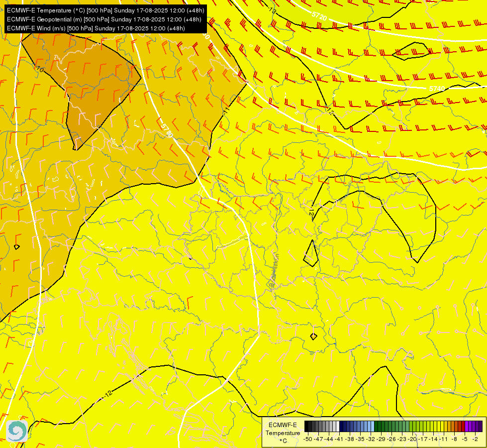Click the -44 legend value
487x448 pixels.
point(329,440)
